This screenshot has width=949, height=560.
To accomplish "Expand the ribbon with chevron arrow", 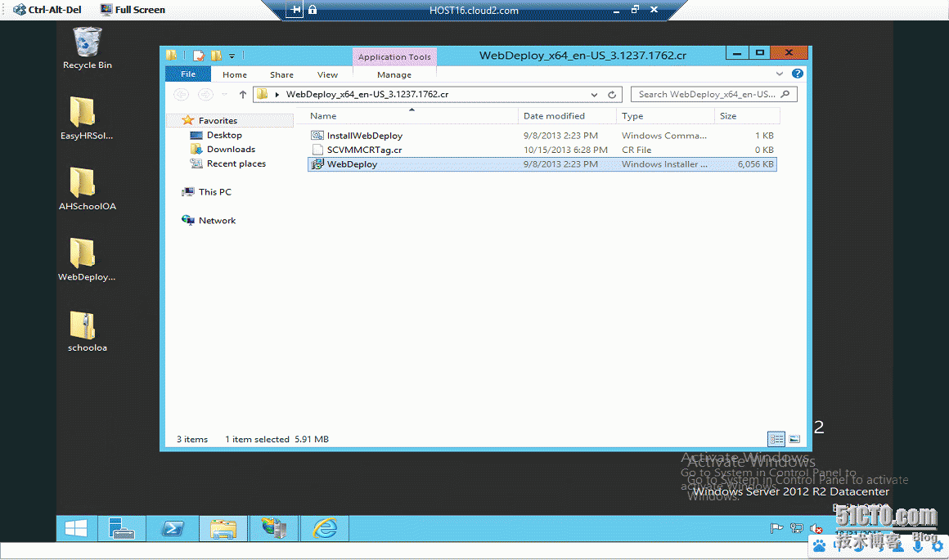I will 780,74.
